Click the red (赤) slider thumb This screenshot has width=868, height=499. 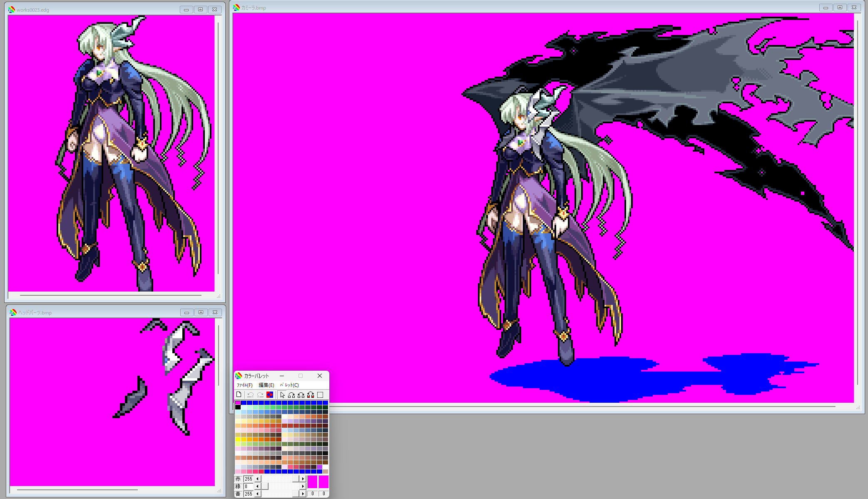296,479
